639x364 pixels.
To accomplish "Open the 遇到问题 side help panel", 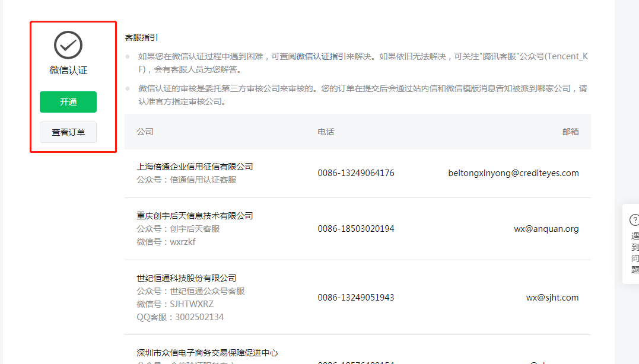I will (631, 244).
